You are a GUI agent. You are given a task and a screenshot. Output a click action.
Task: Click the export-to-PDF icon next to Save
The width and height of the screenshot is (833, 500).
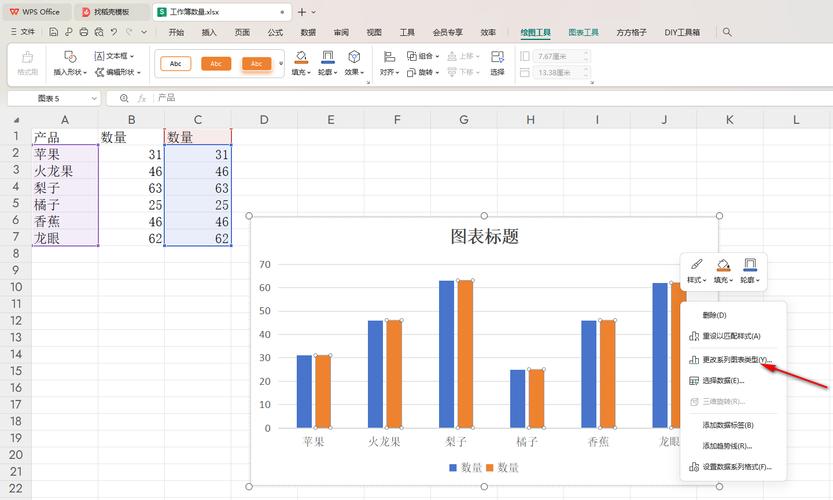click(69, 32)
